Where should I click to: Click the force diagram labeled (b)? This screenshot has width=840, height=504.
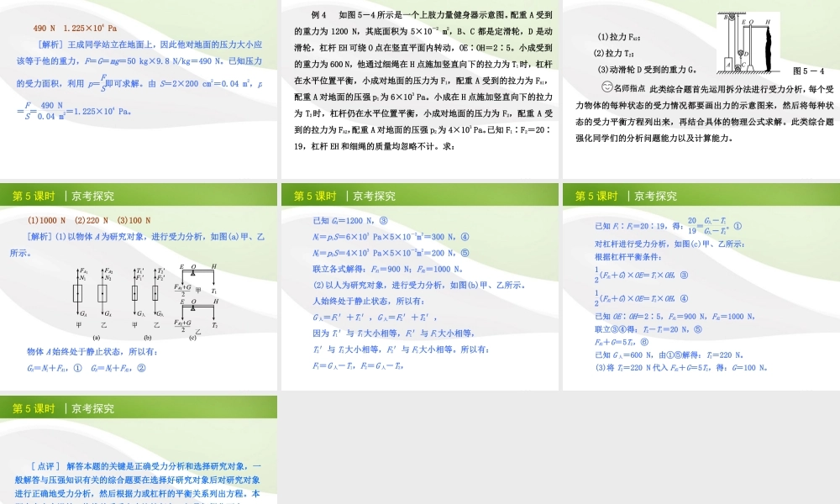147,303
